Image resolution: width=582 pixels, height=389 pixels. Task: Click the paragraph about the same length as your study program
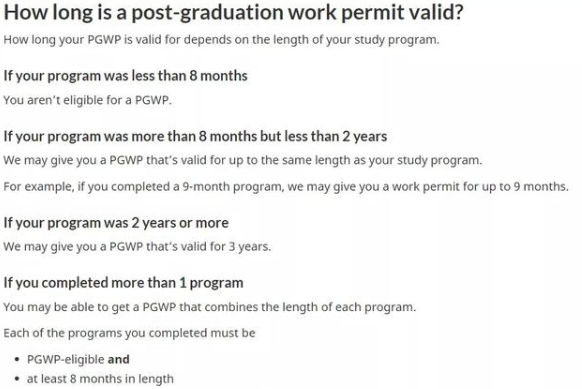click(243, 161)
